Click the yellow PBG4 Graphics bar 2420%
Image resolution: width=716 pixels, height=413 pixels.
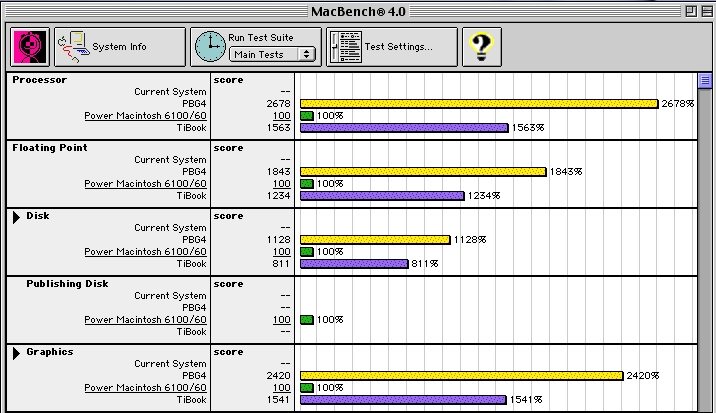[462, 376]
